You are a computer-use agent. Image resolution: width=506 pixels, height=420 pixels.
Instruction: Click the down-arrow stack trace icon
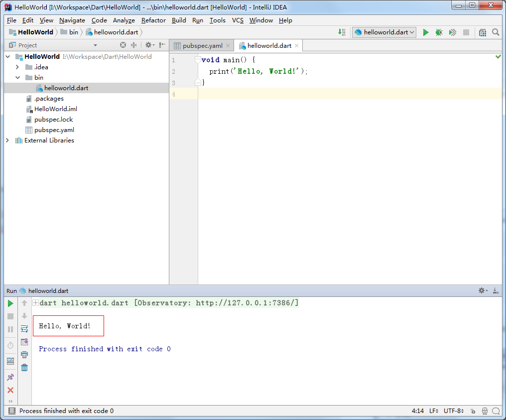(24, 316)
